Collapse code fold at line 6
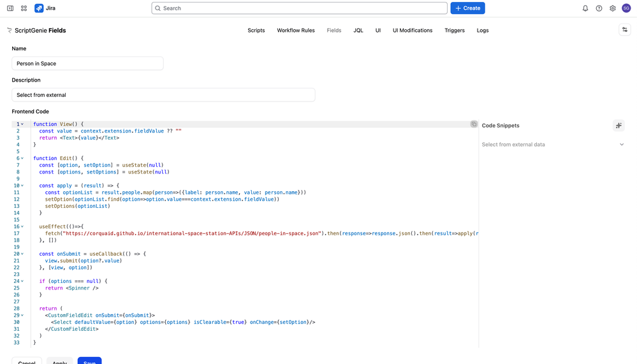The image size is (637, 364). 22,159
